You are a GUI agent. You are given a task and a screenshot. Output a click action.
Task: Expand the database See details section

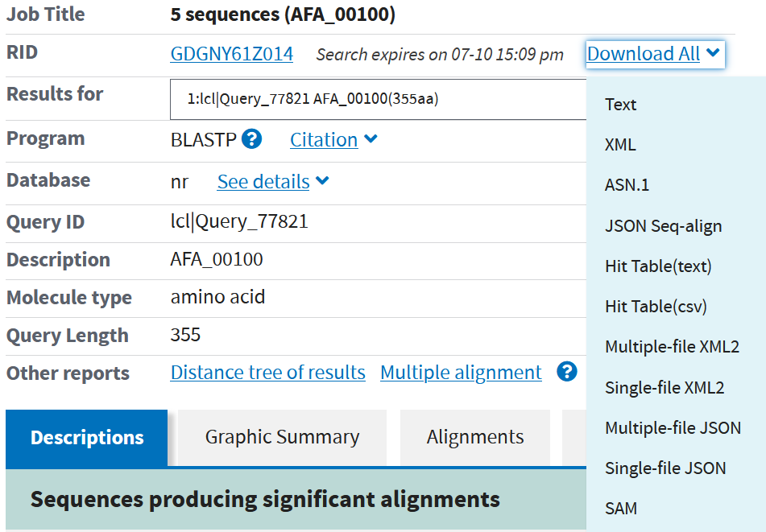pyautogui.click(x=272, y=182)
